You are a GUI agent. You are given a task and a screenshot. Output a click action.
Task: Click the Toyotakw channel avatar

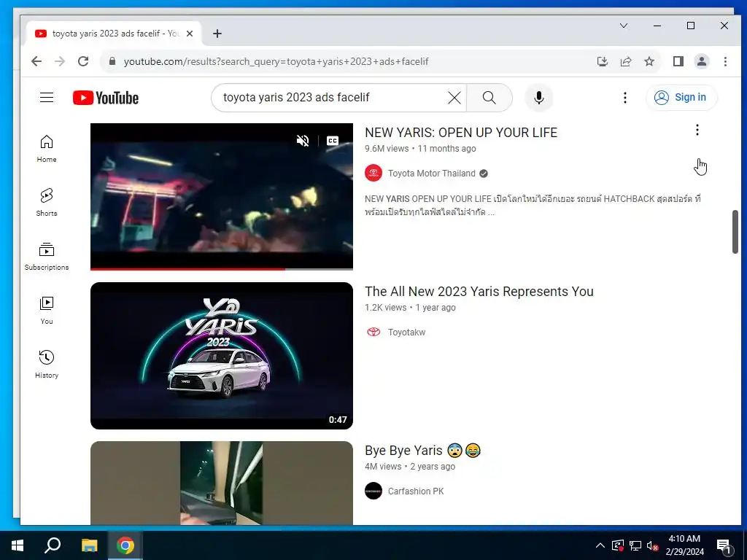pyautogui.click(x=373, y=332)
